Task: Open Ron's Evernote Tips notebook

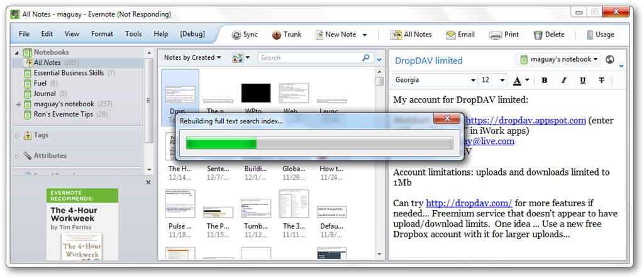Action: [x=64, y=114]
